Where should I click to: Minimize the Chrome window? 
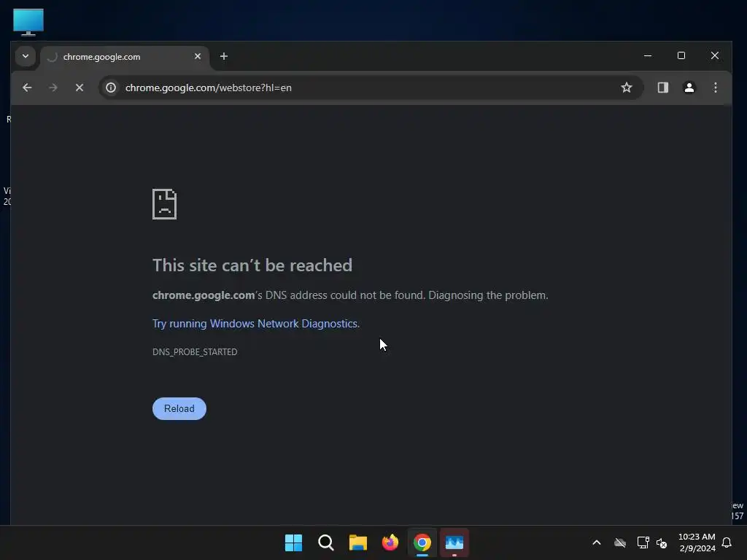click(648, 55)
